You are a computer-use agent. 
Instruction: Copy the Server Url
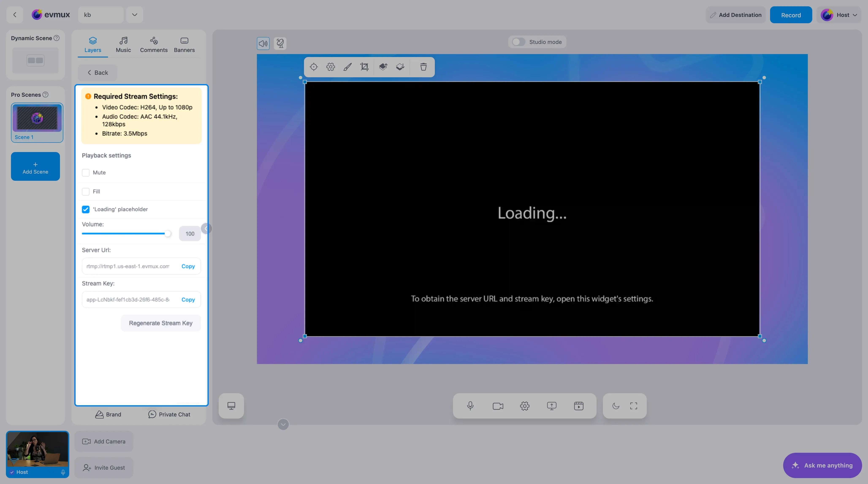[x=188, y=266]
